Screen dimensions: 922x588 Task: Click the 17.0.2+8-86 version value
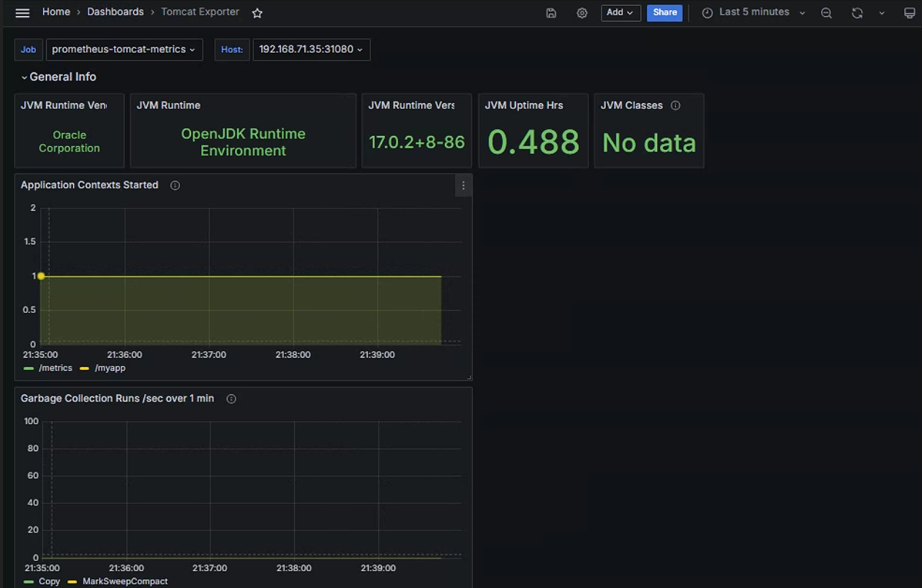coord(416,142)
